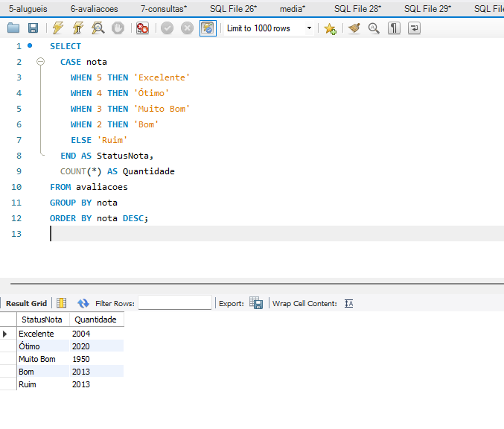Toggle the stop-on-error execution button
504x429 pixels.
tap(142, 28)
